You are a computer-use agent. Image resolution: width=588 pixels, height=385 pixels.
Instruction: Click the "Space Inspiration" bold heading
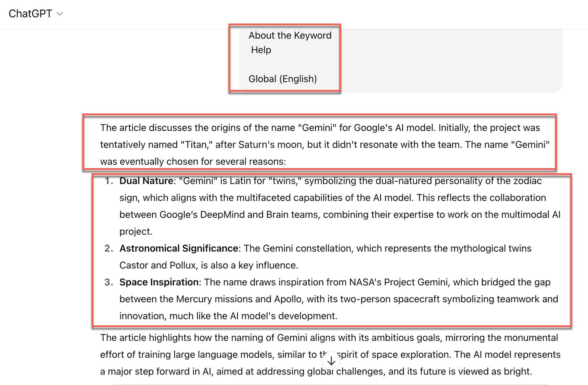[159, 282]
